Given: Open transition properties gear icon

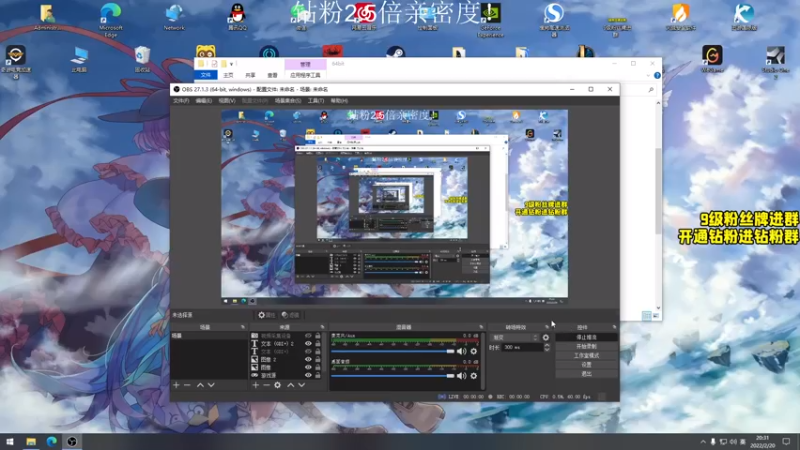Looking at the screenshot, I should [546, 338].
